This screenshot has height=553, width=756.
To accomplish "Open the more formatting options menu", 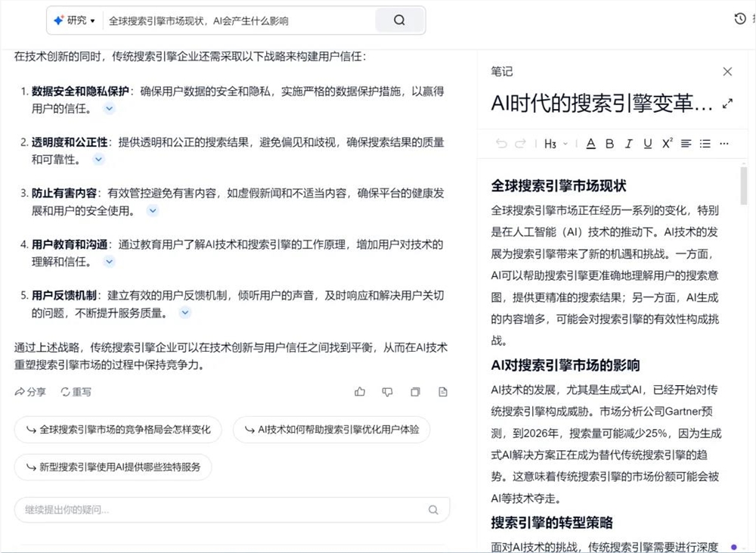I will 723,143.
